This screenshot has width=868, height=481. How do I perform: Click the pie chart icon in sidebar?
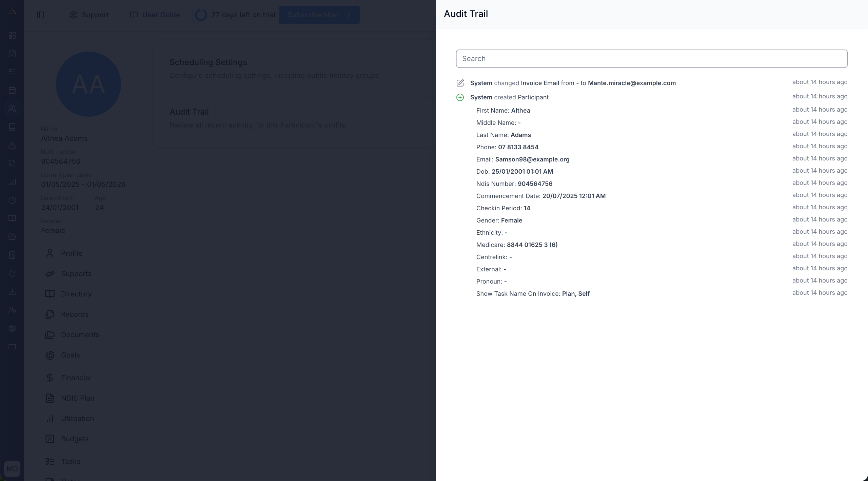click(12, 200)
